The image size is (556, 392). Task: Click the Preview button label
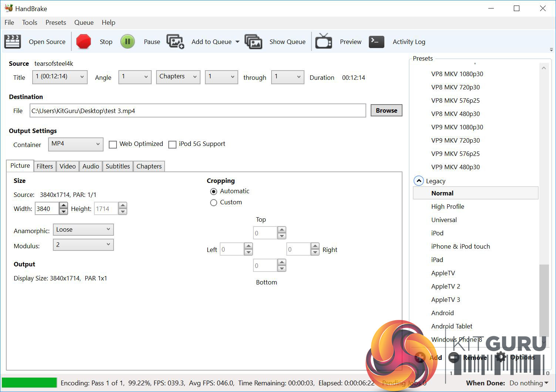pos(351,42)
